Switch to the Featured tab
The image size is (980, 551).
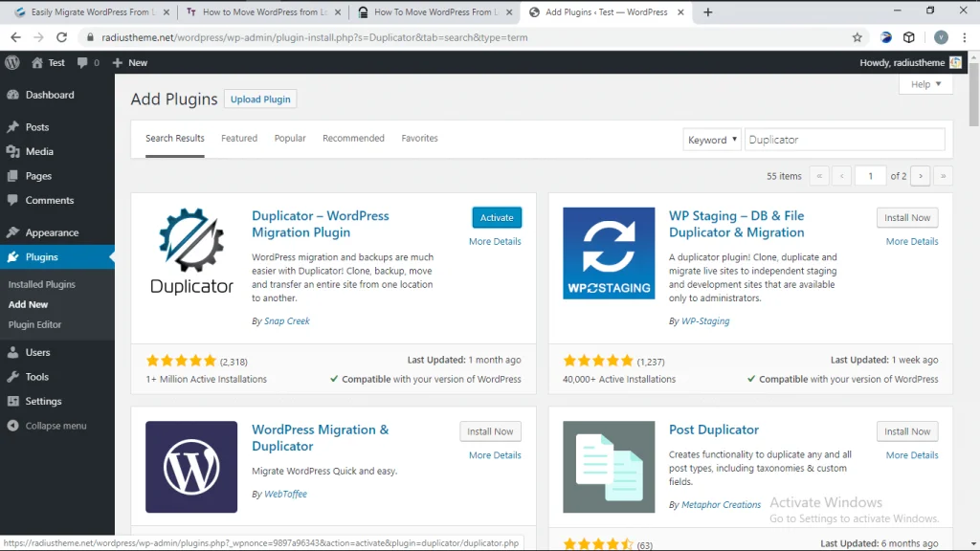pyautogui.click(x=239, y=138)
